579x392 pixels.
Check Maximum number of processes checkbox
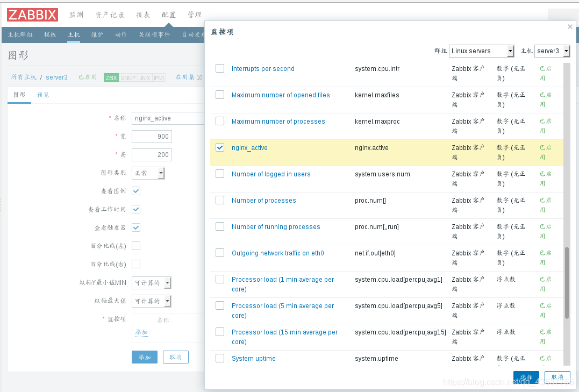coord(220,121)
